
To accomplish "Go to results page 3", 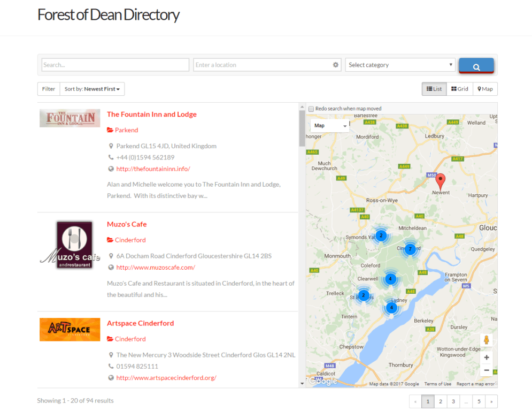I will point(453,401).
